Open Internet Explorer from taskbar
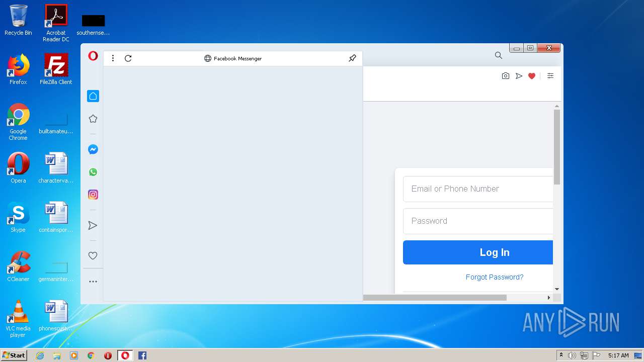 coord(40,355)
